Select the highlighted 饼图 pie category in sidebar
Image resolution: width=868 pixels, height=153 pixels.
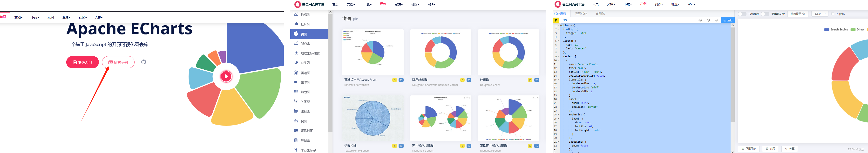point(309,34)
